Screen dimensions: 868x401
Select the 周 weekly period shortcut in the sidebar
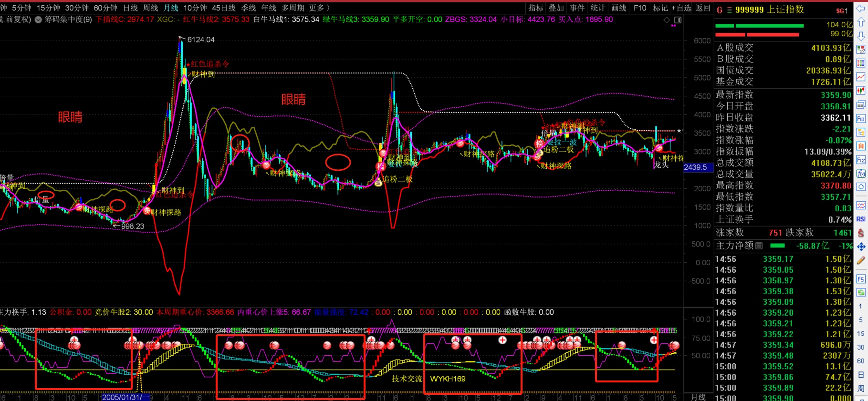pyautogui.click(x=860, y=389)
